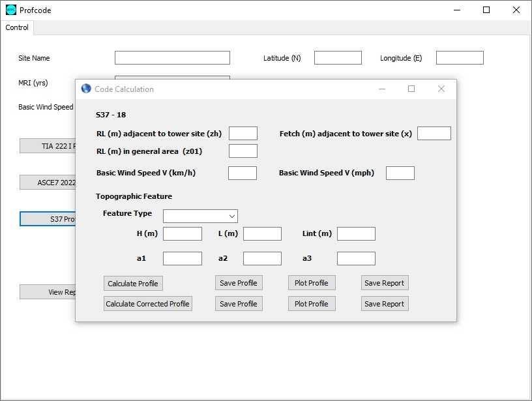Click the H (m) input box
Screen dimensions: 532x401
click(182, 233)
